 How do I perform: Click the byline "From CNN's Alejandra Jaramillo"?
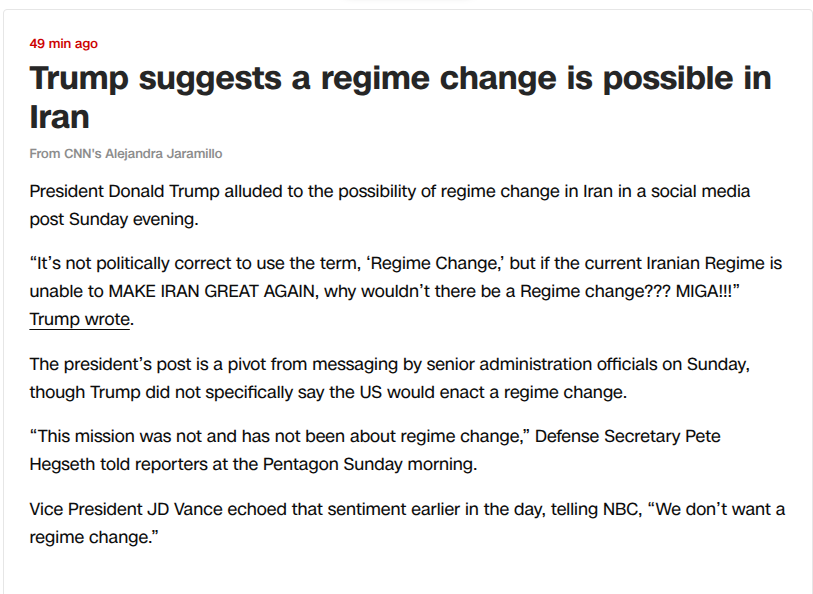(125, 154)
